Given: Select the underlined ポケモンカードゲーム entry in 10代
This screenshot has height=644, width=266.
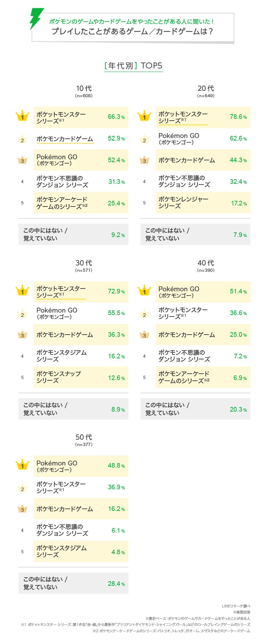Looking at the screenshot, I should (x=65, y=139).
